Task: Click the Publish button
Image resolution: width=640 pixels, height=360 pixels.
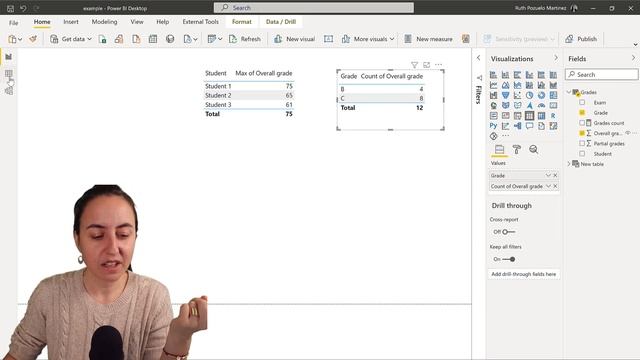Action: [581, 39]
